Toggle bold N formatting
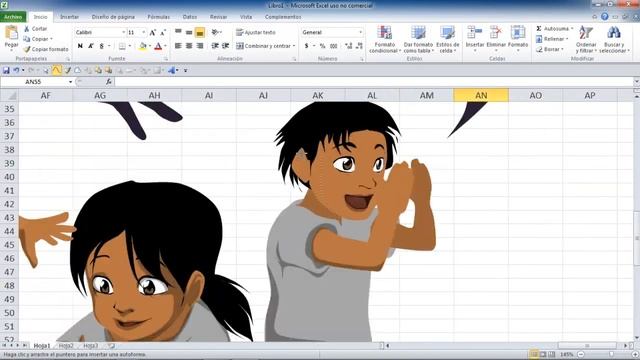The width and height of the screenshot is (640, 360). coord(80,46)
